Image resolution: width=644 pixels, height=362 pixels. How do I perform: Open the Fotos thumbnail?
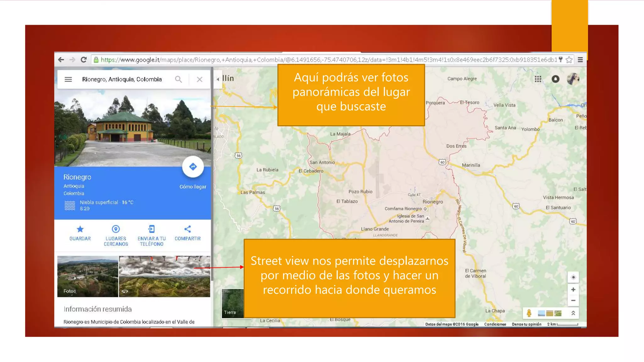coord(88,276)
